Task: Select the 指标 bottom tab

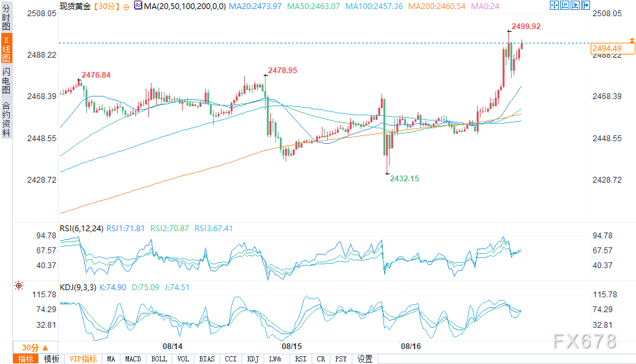Action: click(25, 359)
